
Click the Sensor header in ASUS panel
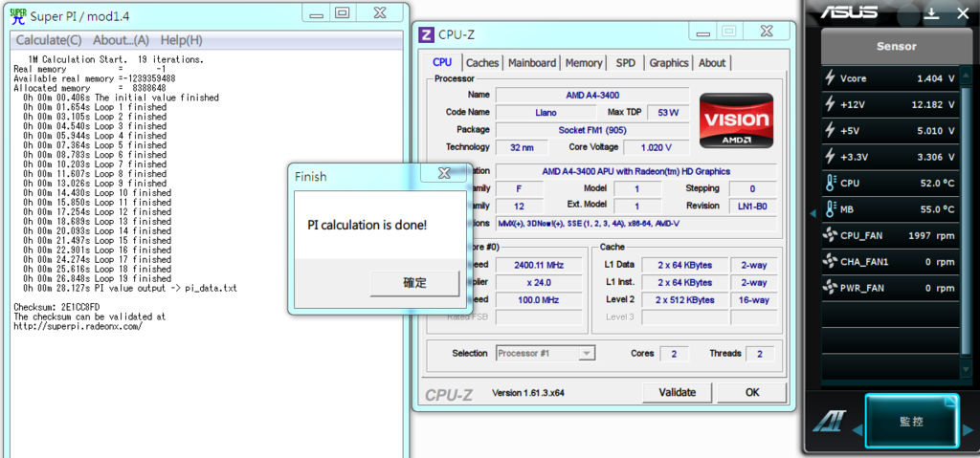point(896,46)
